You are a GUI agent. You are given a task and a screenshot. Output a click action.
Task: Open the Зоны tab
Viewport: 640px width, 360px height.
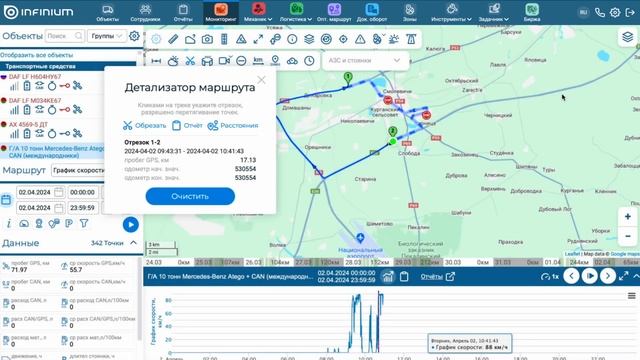(x=409, y=12)
